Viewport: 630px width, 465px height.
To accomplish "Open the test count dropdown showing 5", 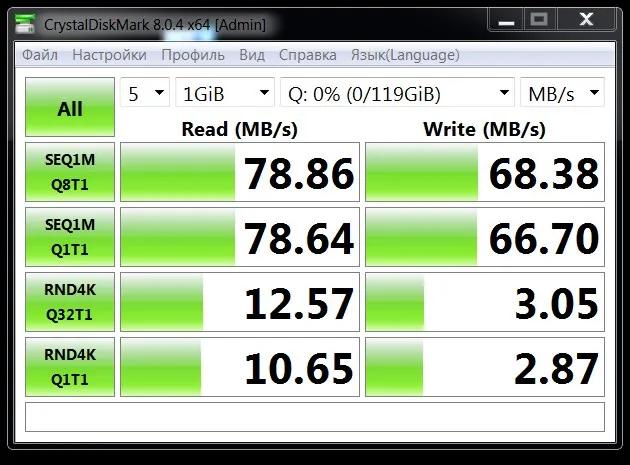I will coord(145,92).
